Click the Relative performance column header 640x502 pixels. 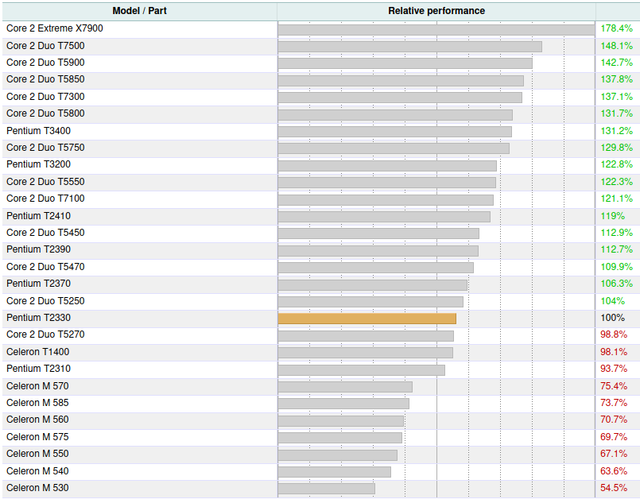point(436,10)
